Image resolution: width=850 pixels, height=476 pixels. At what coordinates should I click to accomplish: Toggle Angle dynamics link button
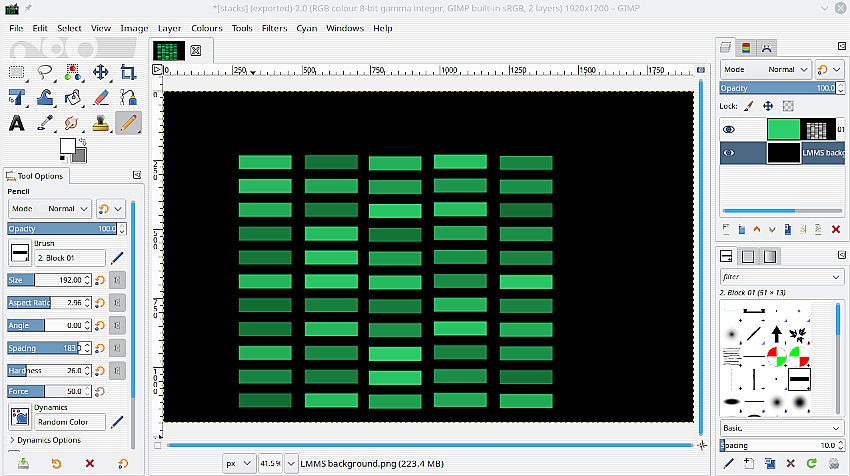(117, 325)
